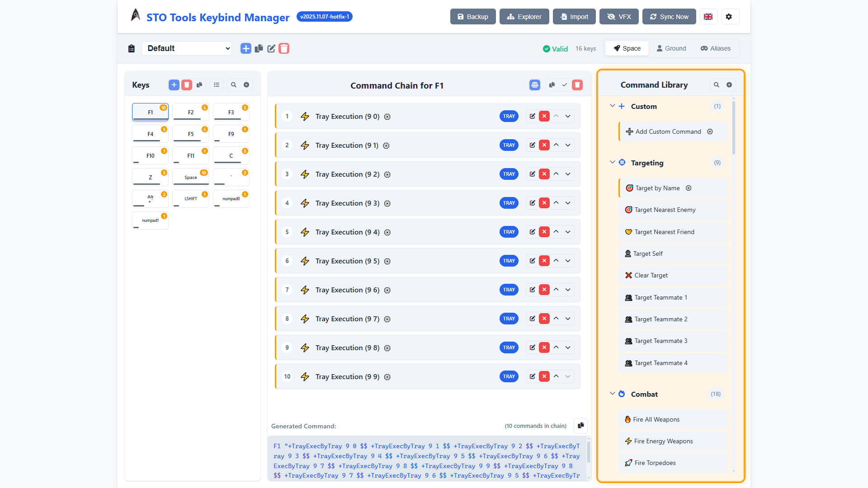Collapse the Targeting section in Command Library

(x=613, y=163)
